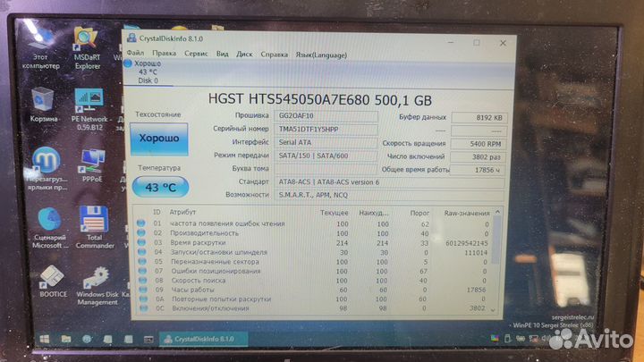Open the Перезагруз... ярлыки desktop icon
This screenshot has height=362, width=644.
46,168
